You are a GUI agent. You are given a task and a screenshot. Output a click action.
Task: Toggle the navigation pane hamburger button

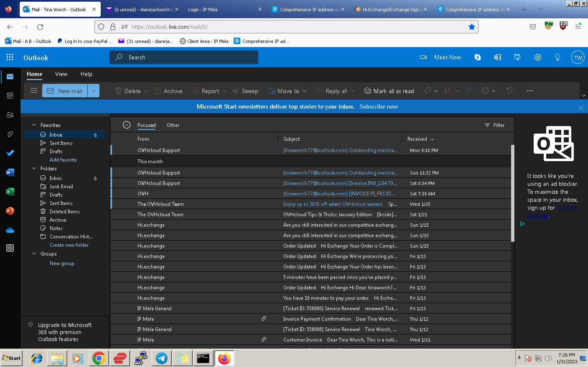[34, 91]
